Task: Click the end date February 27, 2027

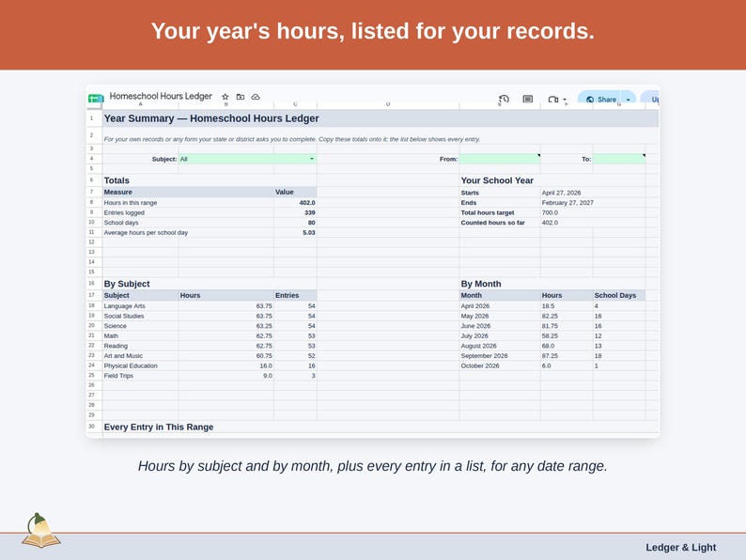Action: pyautogui.click(x=567, y=203)
